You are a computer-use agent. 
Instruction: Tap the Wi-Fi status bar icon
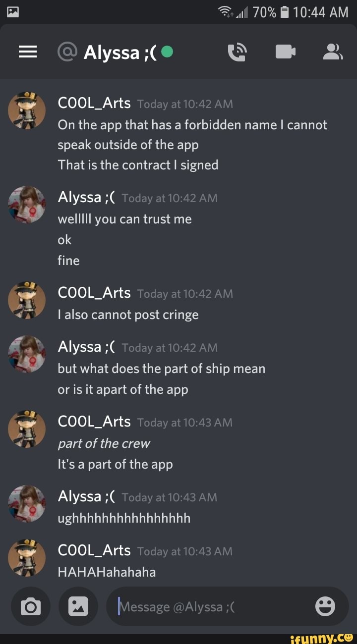tap(226, 11)
